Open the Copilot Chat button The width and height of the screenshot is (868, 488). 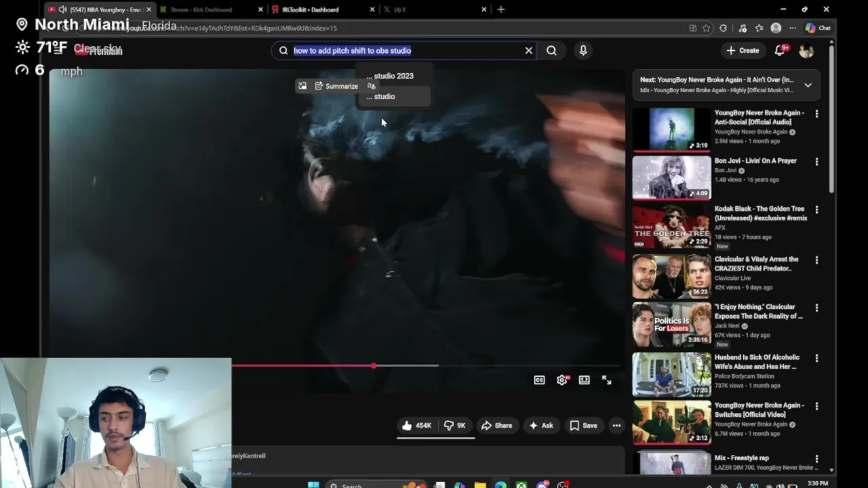click(818, 28)
